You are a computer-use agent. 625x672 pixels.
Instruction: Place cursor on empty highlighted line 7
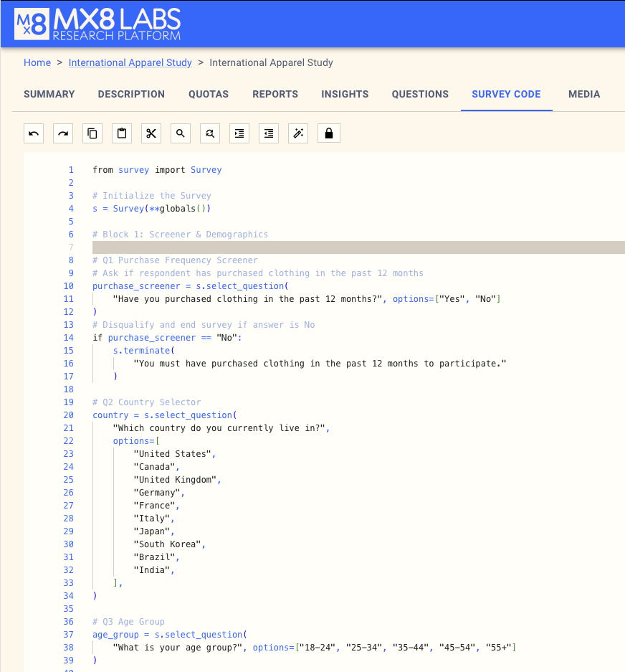pos(358,247)
